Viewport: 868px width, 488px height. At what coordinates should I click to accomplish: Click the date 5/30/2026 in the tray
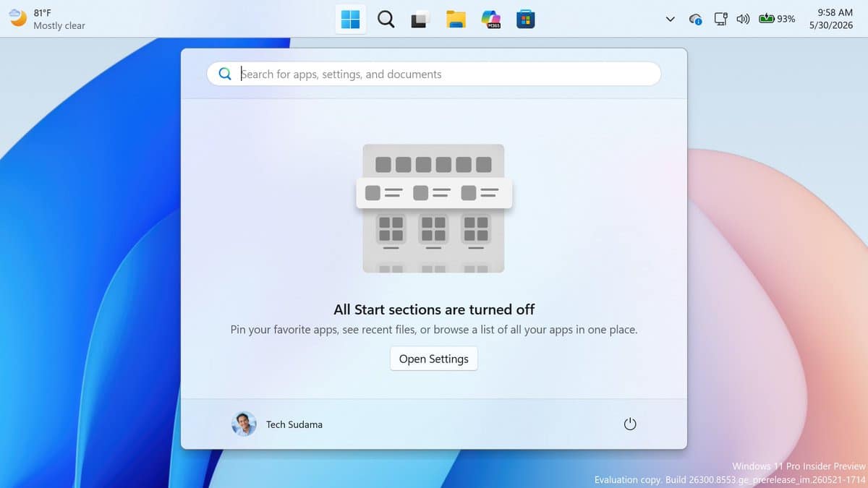tap(833, 25)
